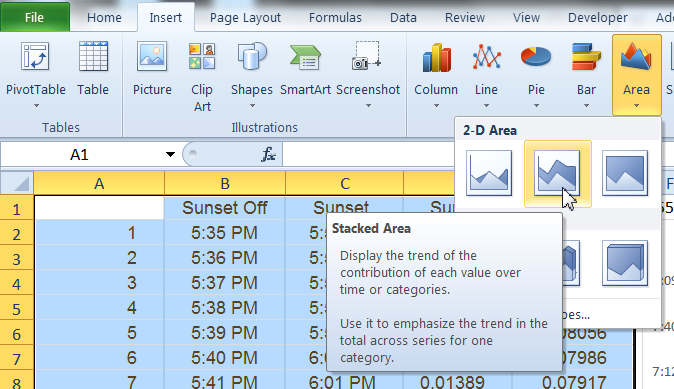
Task: Click the Insert Function fx icon
Action: [x=268, y=154]
